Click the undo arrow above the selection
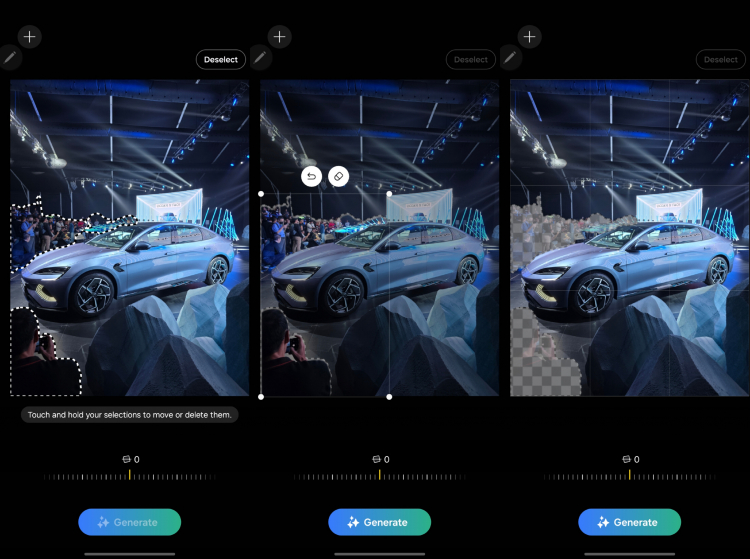 [311, 176]
